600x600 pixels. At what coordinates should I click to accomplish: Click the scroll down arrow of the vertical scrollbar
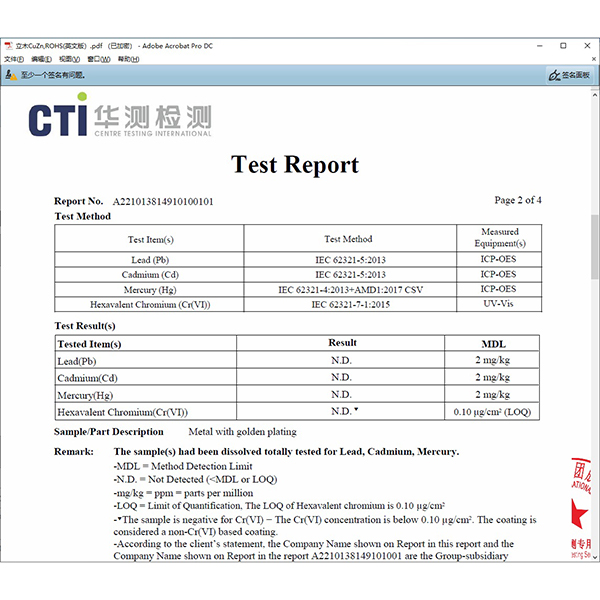pos(595,557)
